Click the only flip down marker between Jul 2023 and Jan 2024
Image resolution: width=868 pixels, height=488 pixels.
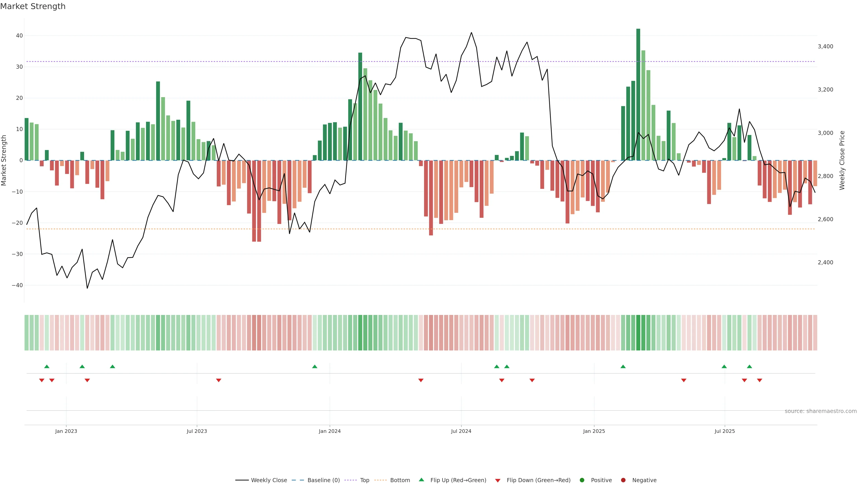[219, 380]
